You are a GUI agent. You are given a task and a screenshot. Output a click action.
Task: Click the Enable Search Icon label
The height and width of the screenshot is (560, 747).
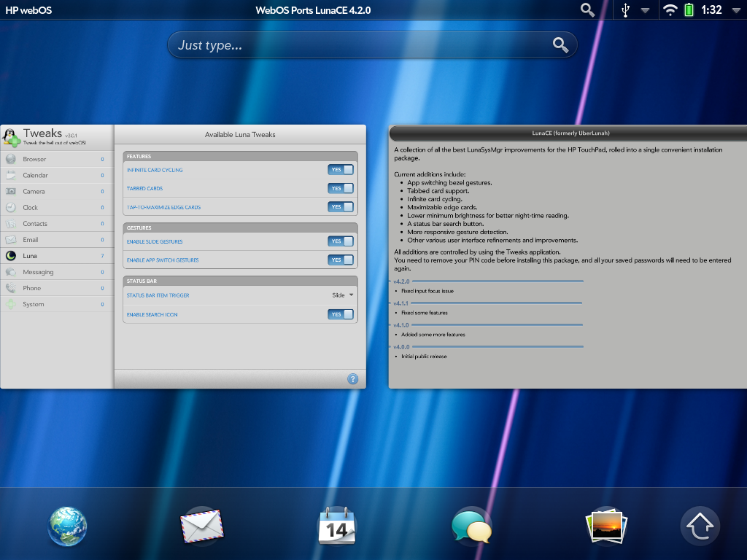[152, 315]
